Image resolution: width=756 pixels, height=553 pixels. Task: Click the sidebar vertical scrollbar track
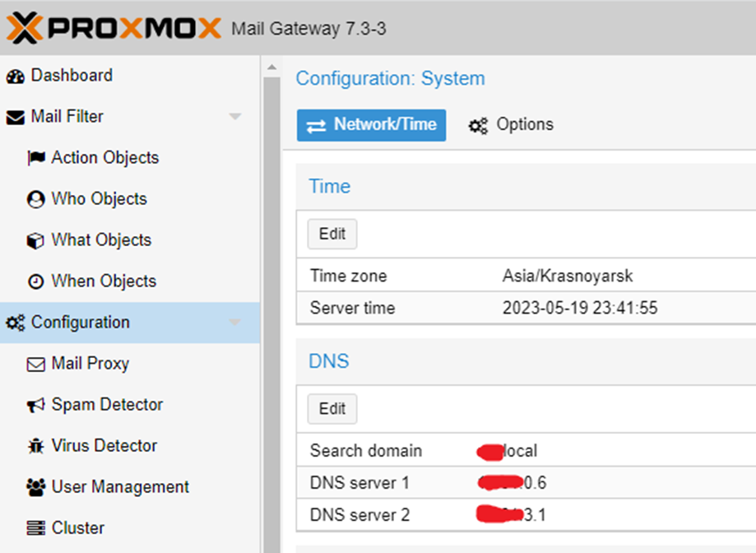click(272, 314)
